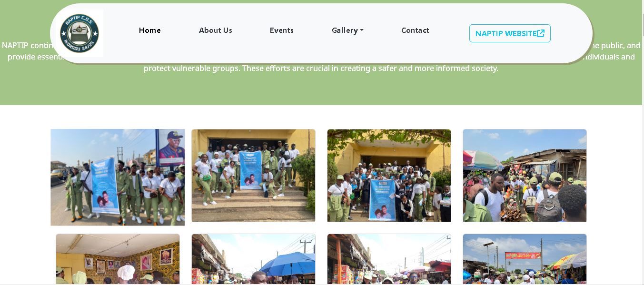Open roadside group photo with blue banner

118,177
